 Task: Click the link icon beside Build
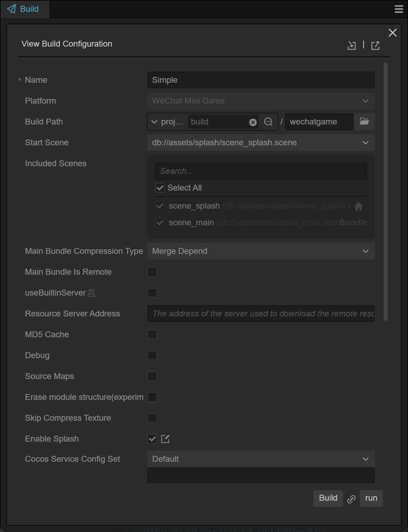351,499
